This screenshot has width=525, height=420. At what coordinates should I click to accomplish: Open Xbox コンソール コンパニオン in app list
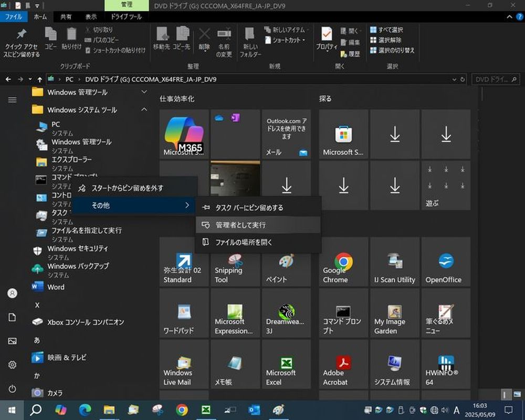click(78, 322)
